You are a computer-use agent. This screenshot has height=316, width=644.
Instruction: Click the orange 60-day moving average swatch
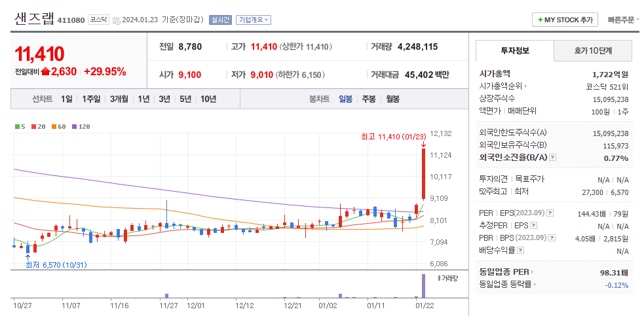tap(54, 127)
